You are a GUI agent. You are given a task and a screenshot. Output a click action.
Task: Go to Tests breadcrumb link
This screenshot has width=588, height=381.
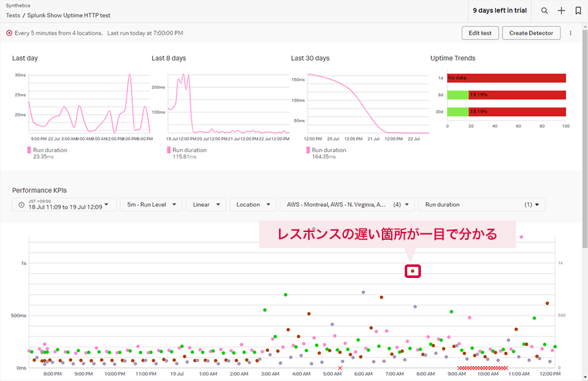click(13, 15)
